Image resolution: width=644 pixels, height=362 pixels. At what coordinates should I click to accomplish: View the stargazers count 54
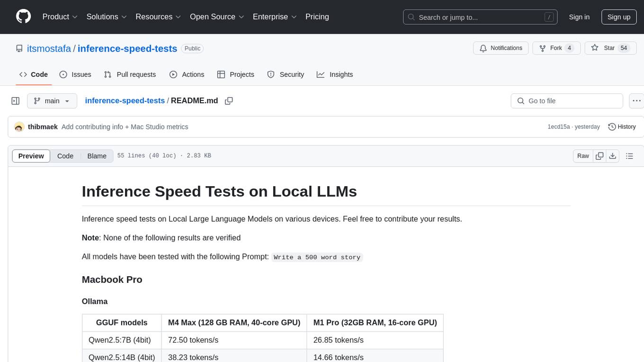tap(624, 48)
